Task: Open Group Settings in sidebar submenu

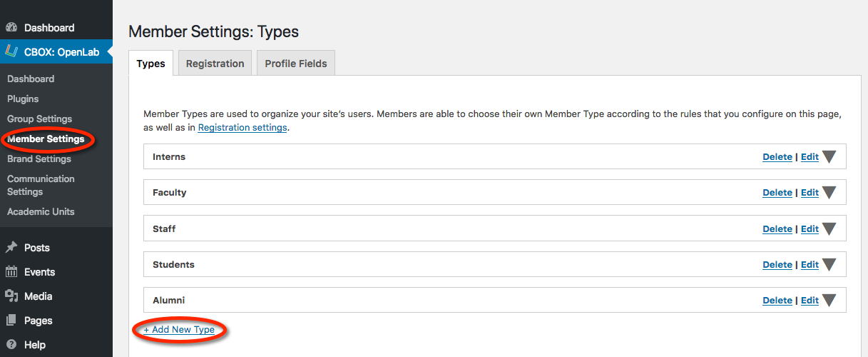Action: [x=39, y=119]
